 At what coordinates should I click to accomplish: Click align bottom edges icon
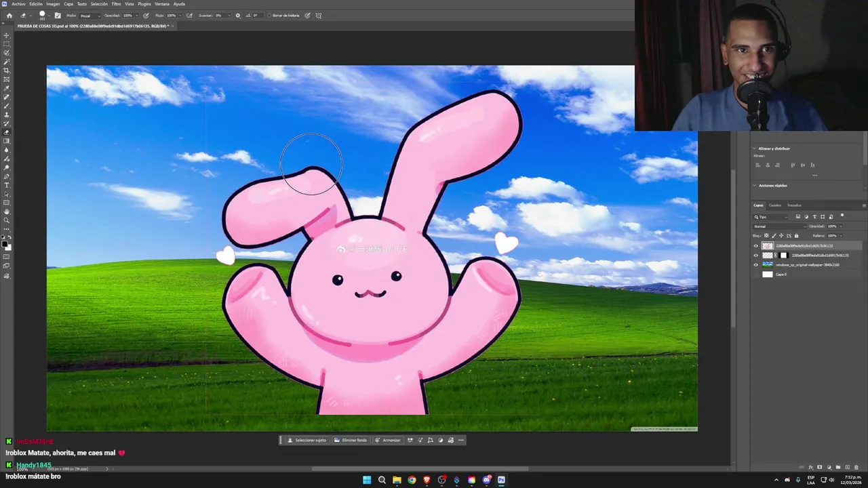(812, 165)
